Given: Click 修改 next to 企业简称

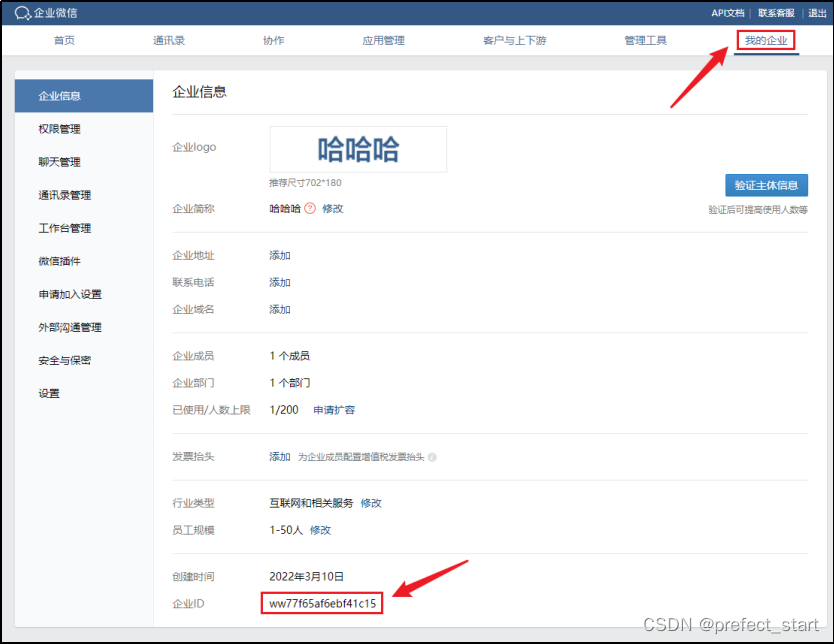Looking at the screenshot, I should (332, 208).
